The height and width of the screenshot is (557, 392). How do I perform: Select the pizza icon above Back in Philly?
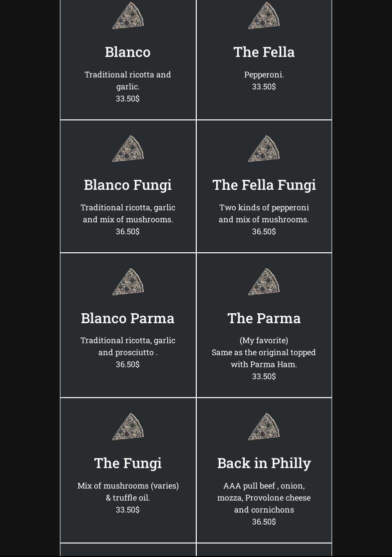264,427
